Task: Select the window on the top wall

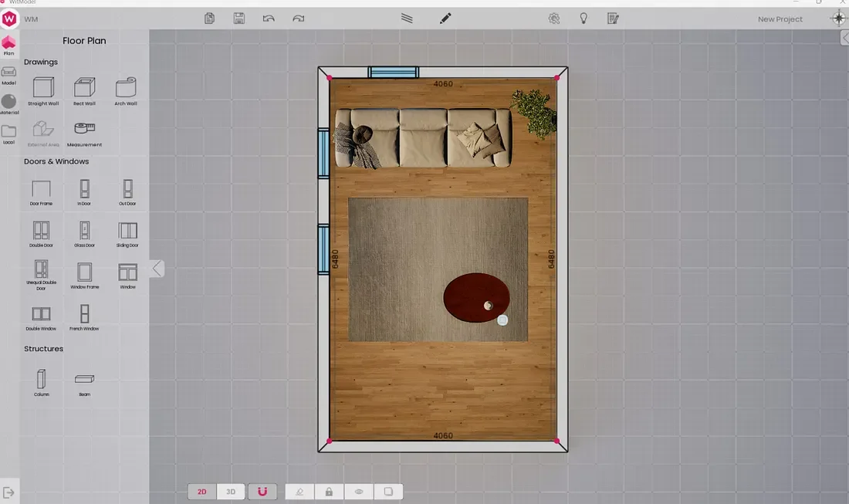Action: tap(394, 72)
